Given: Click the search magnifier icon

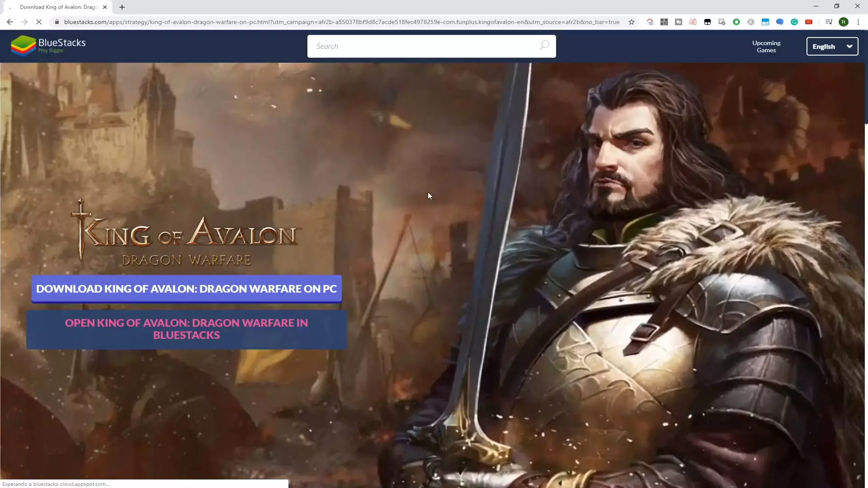Looking at the screenshot, I should coord(544,46).
